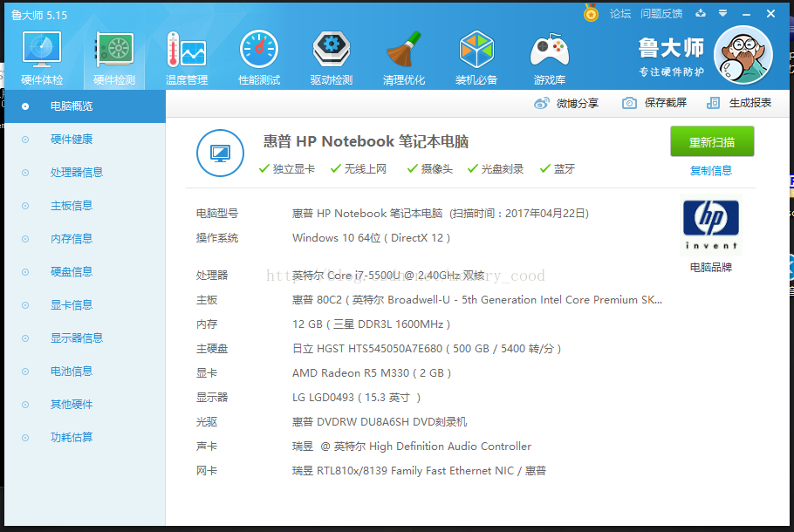794x532 pixels.
Task: Click the camera icon for 保存截屏
Action: pyautogui.click(x=629, y=103)
